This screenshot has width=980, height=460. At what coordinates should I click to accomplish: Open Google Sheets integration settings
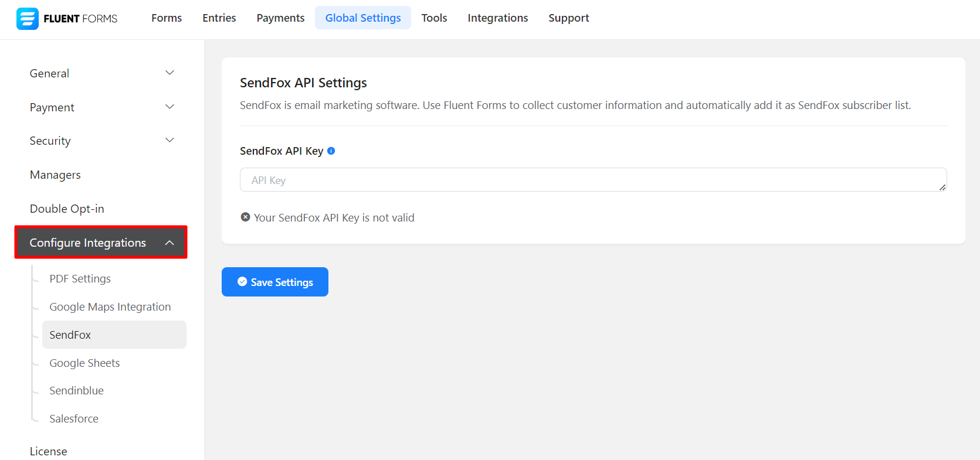click(x=84, y=363)
